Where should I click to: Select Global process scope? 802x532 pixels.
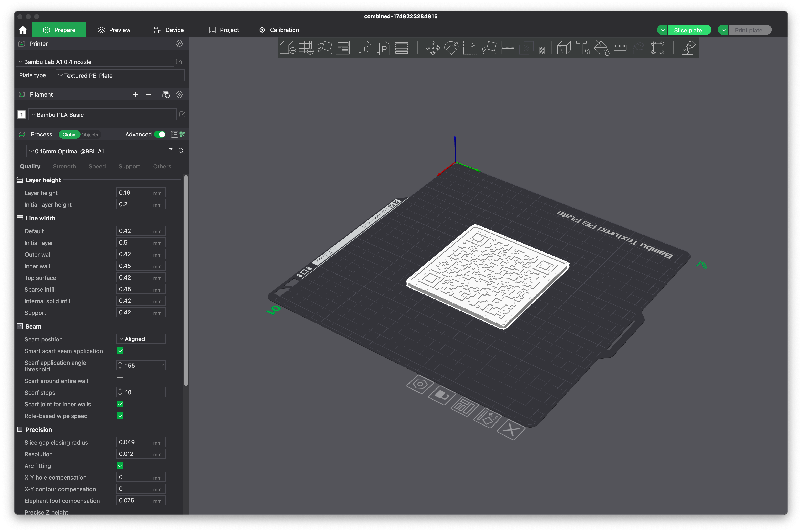69,135
